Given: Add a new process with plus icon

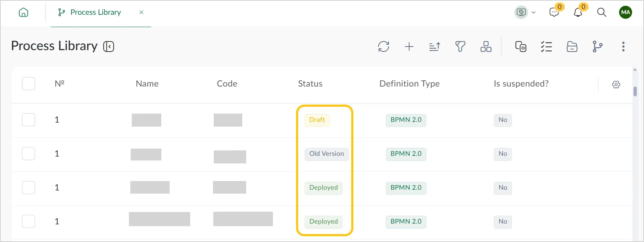Looking at the screenshot, I should click(409, 47).
